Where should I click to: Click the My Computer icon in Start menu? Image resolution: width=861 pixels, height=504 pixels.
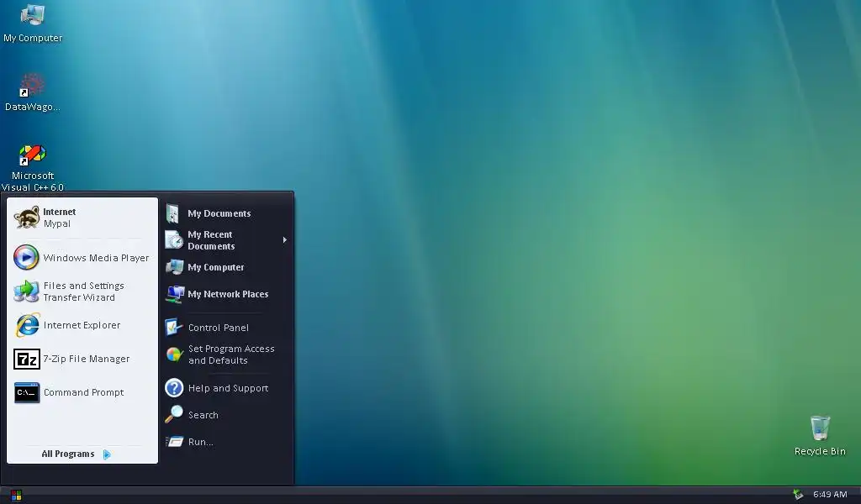pos(175,267)
